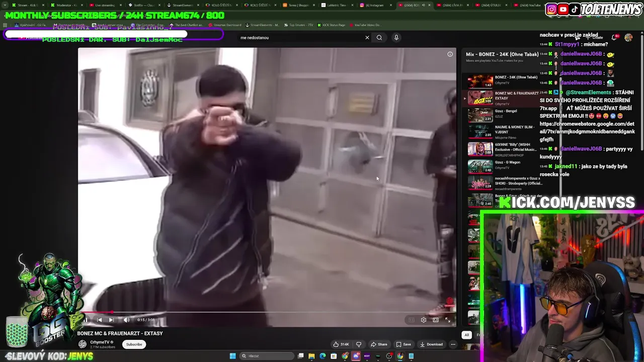Switch to the LaMetric Time browser tab
The width and height of the screenshot is (644, 362).
pos(337,5)
